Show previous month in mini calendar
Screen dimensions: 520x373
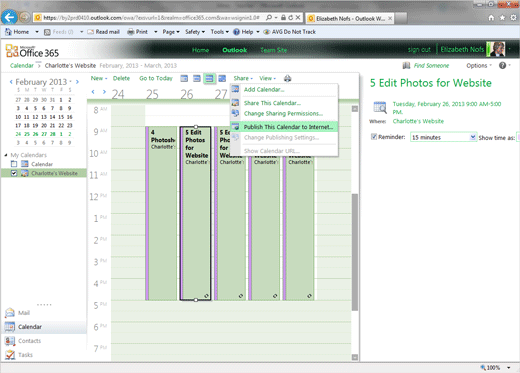(x=11, y=82)
